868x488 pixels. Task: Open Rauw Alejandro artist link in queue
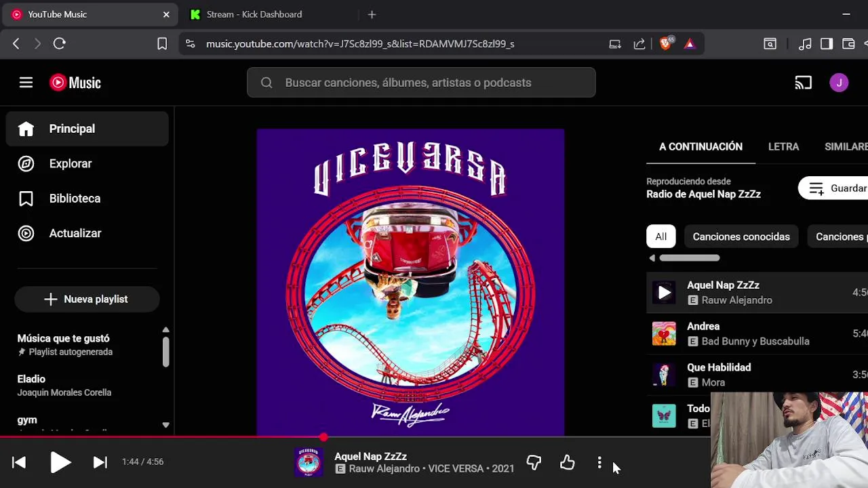pos(736,300)
